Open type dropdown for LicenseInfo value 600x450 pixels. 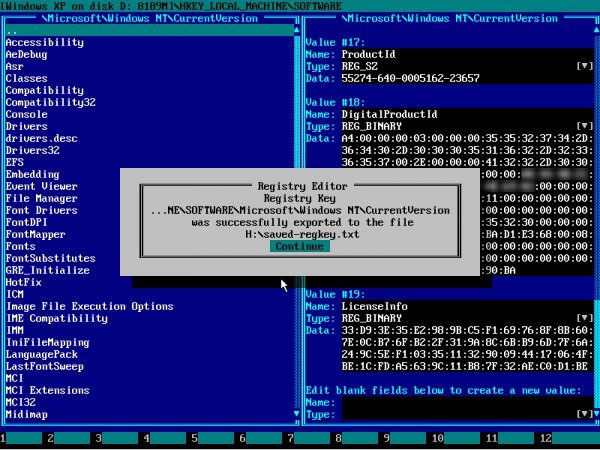tap(585, 318)
